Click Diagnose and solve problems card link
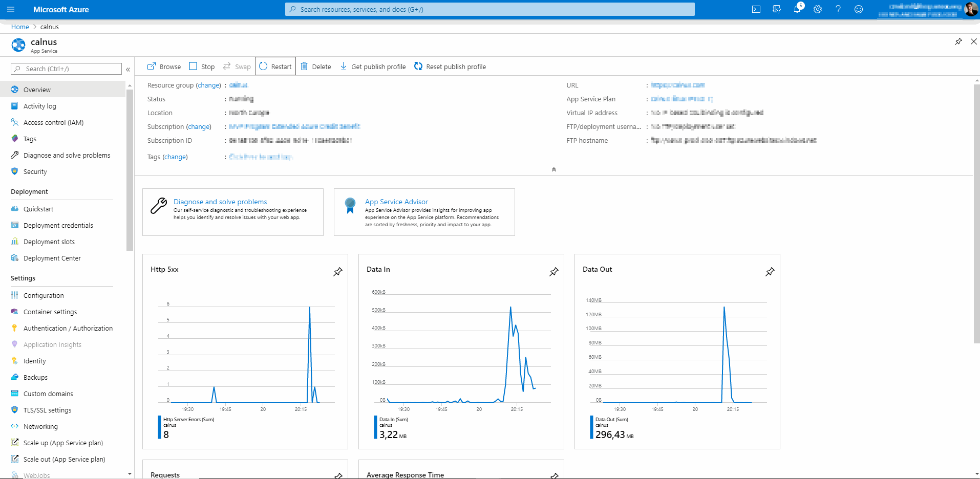The width and height of the screenshot is (980, 479). pyautogui.click(x=220, y=202)
